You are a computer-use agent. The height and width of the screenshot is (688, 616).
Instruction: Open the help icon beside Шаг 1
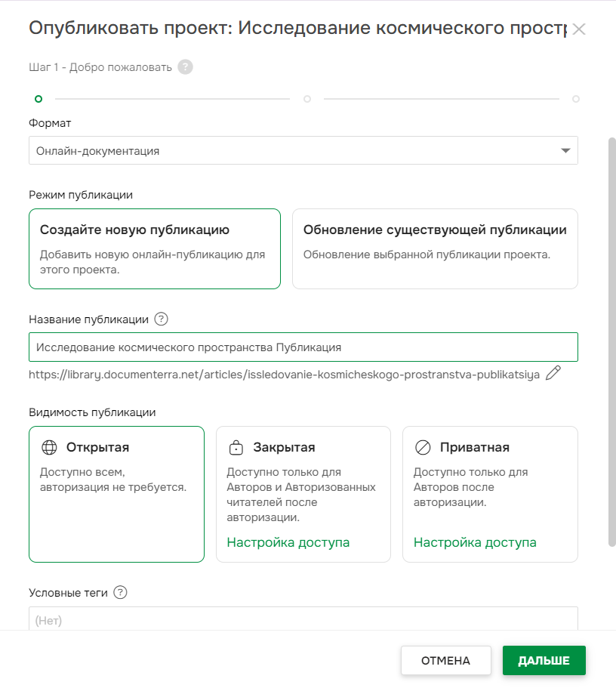coord(183,66)
